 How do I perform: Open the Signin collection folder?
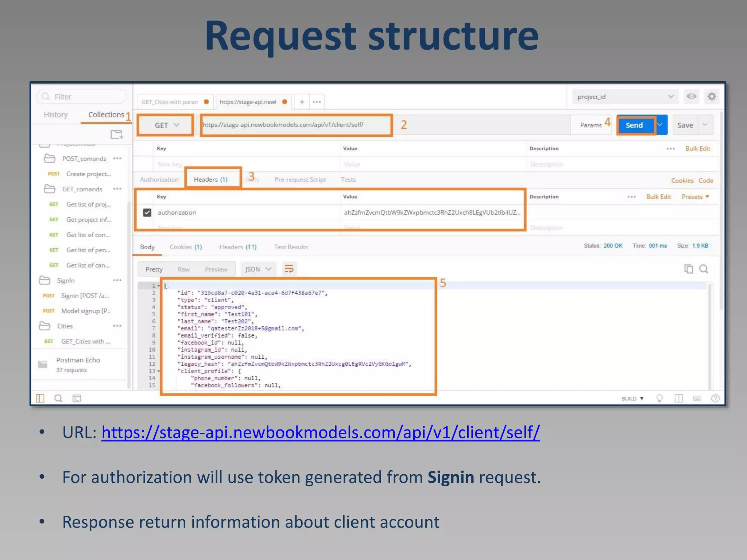click(66, 280)
